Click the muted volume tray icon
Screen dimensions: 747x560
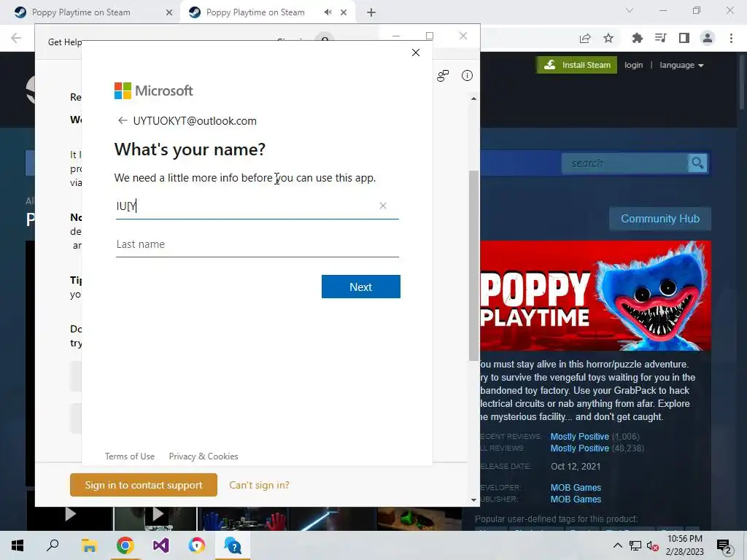click(x=652, y=545)
